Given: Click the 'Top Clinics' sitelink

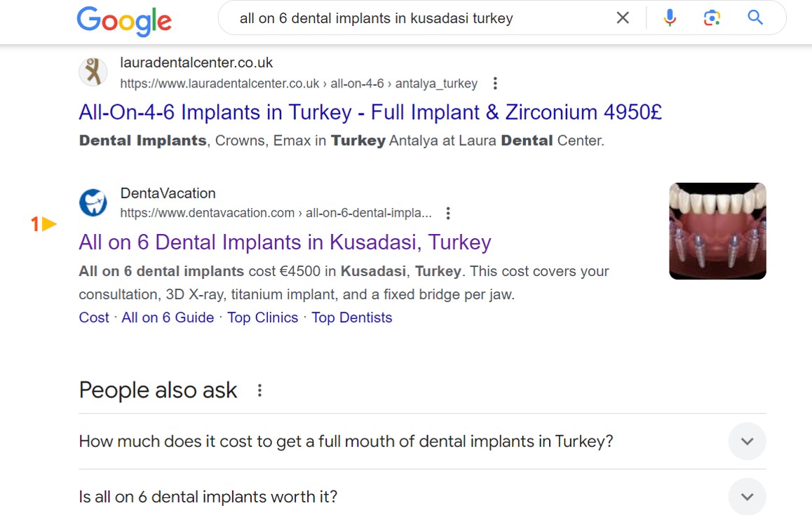Looking at the screenshot, I should coord(262,317).
